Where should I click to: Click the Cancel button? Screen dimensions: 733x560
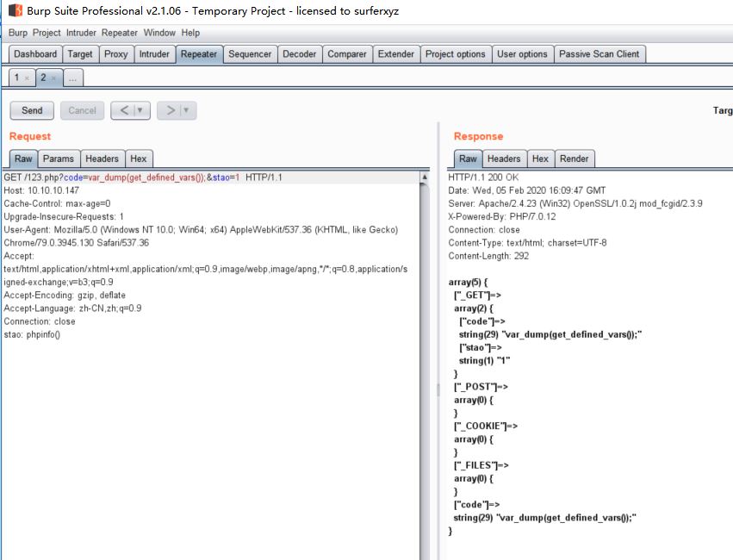point(83,111)
